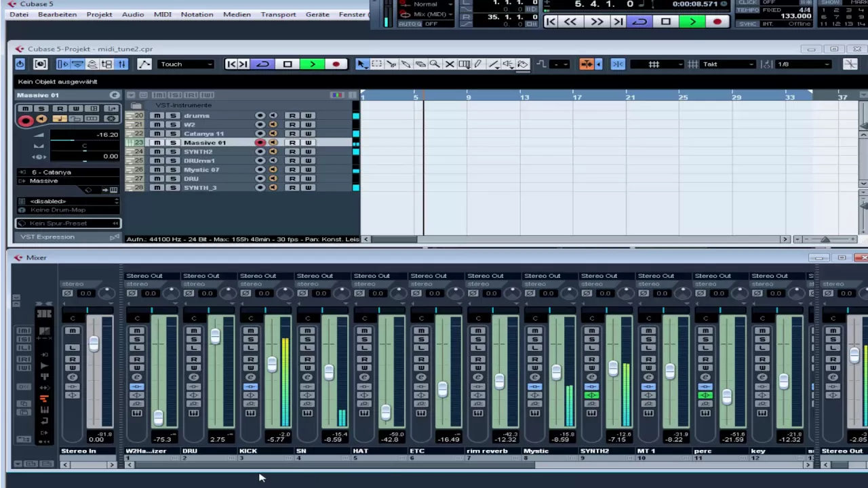
Task: Open the Touch automation mode dropdown
Action: pos(185,64)
